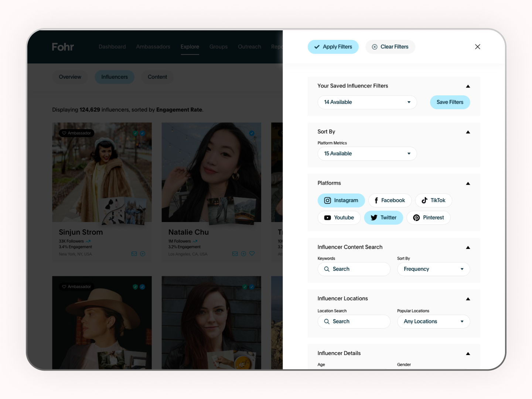Click the Keywords search input field

[x=354, y=269]
